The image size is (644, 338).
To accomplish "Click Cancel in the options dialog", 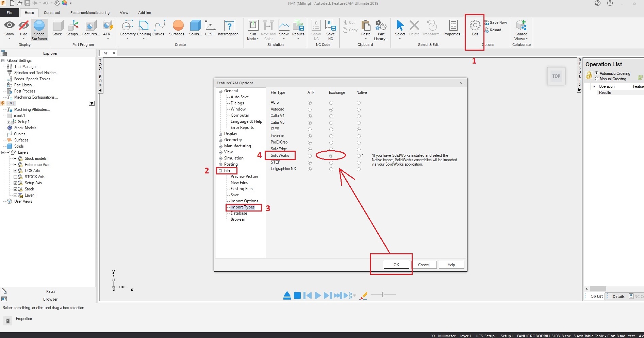I will point(424,265).
